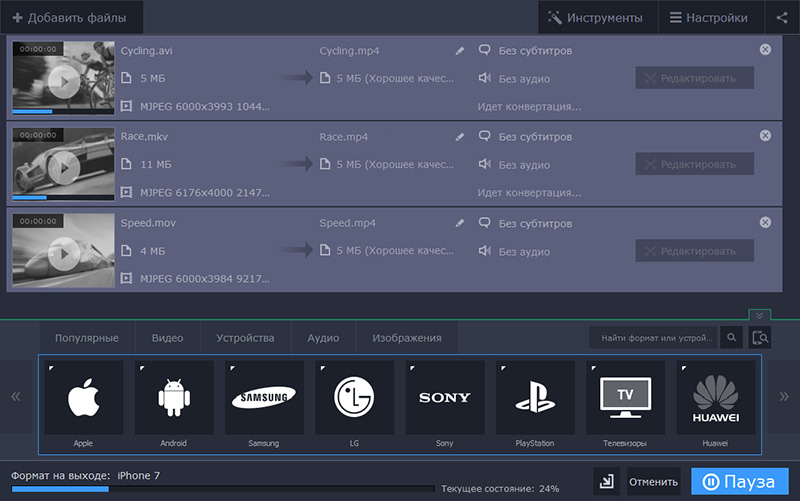The height and width of the screenshot is (501, 800).
Task: Click the Пауза button
Action: pos(740,482)
